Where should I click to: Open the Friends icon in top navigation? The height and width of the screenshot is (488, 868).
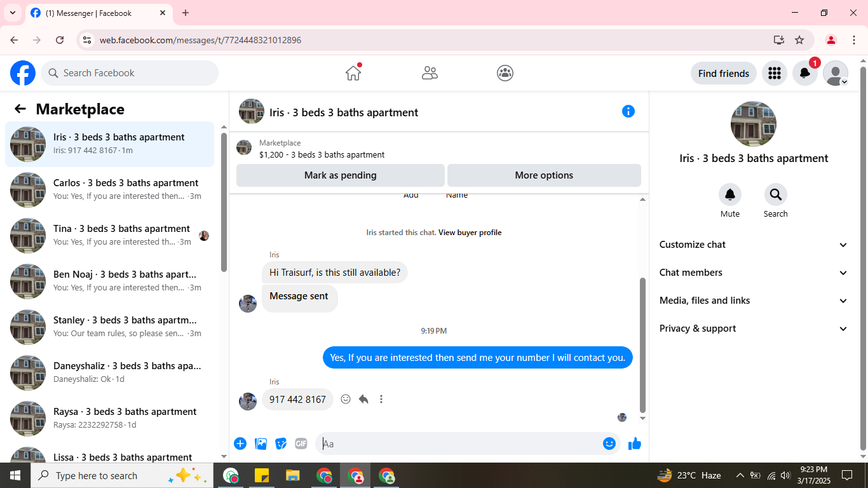click(x=430, y=73)
